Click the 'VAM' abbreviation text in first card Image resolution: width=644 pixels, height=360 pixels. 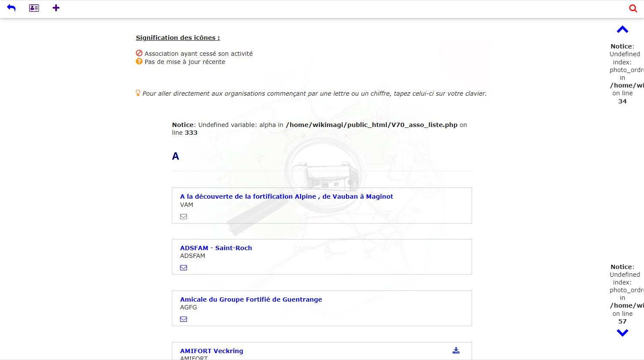click(187, 205)
